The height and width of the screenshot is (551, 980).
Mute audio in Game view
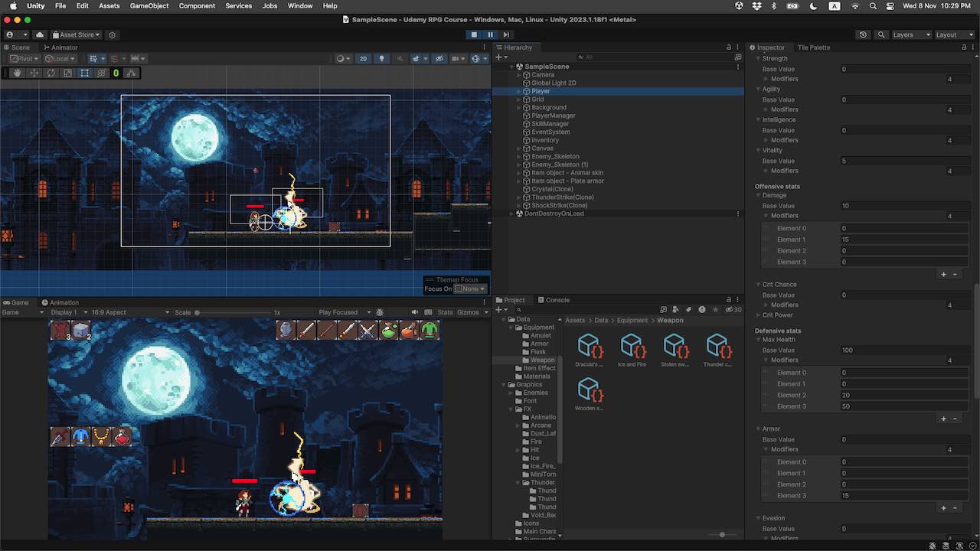pos(415,312)
